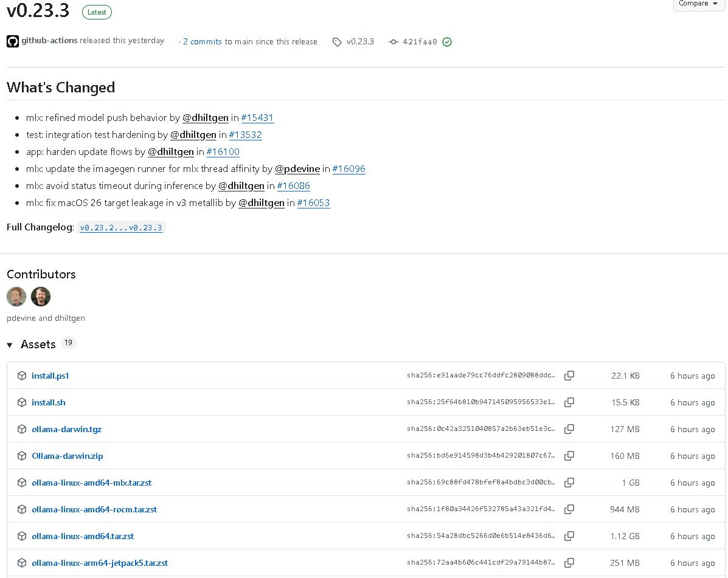Click the "pdevine and dhiltgen" text
Viewport: 728px width, 578px height.
[x=46, y=318]
